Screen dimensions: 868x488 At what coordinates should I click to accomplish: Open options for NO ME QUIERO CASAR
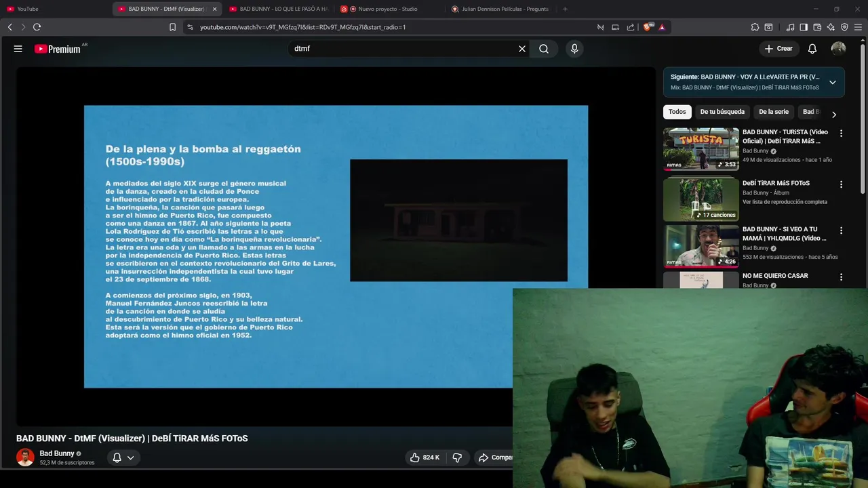point(842,277)
